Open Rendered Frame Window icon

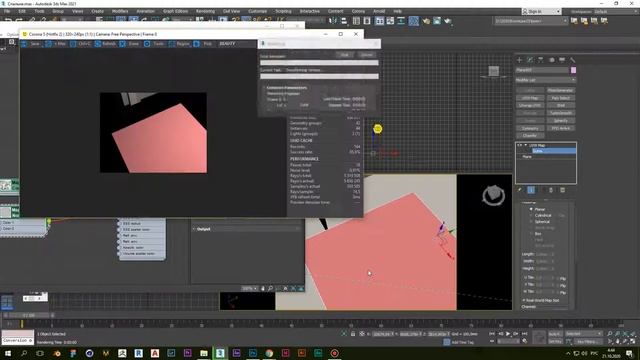pyautogui.click(x=437, y=21)
